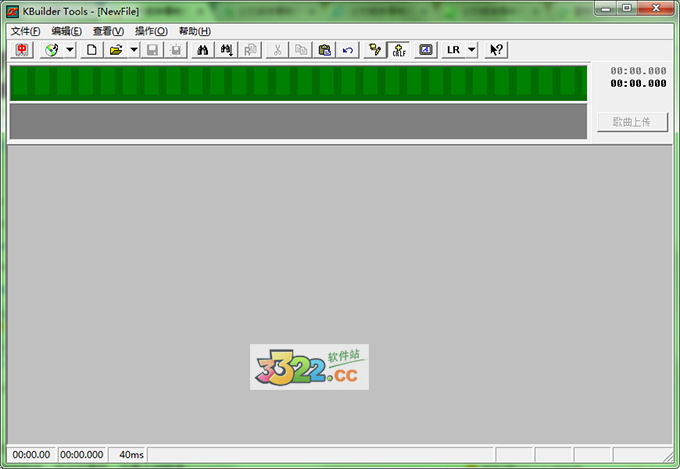The image size is (680, 469).
Task: Click the scissors Cut icon
Action: 277,50
